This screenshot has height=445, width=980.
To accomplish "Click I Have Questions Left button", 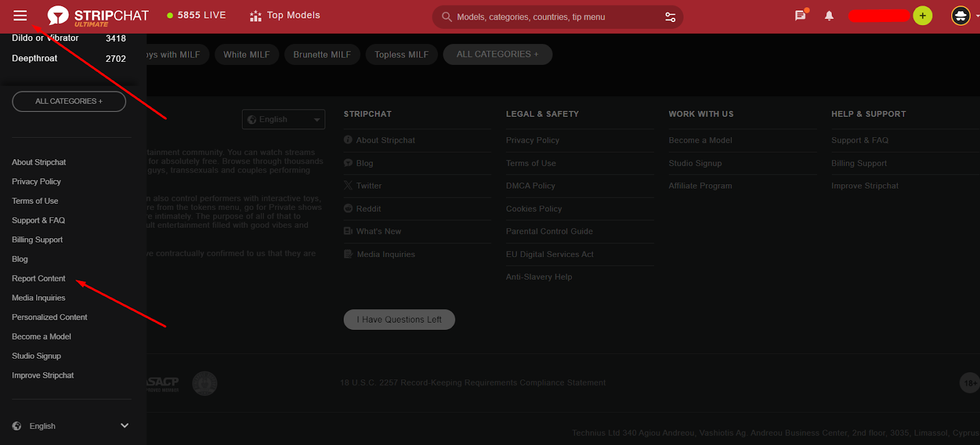I will tap(399, 320).
